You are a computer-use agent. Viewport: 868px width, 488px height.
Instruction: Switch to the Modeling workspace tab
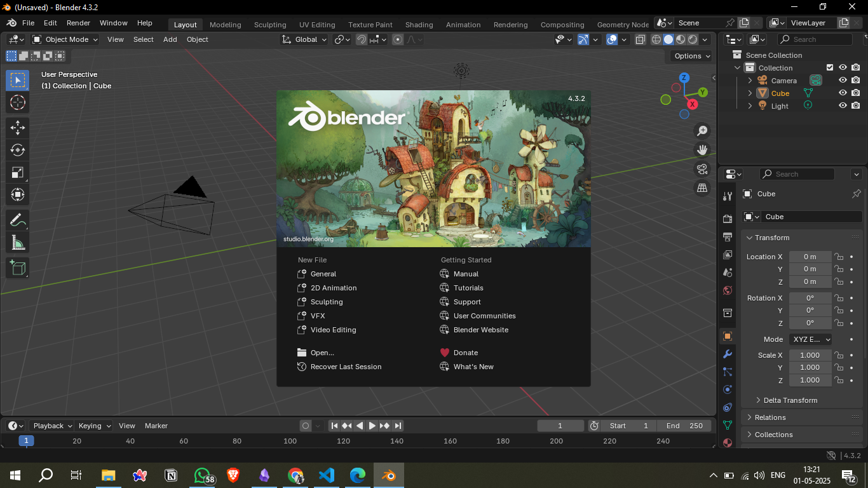pyautogui.click(x=226, y=25)
